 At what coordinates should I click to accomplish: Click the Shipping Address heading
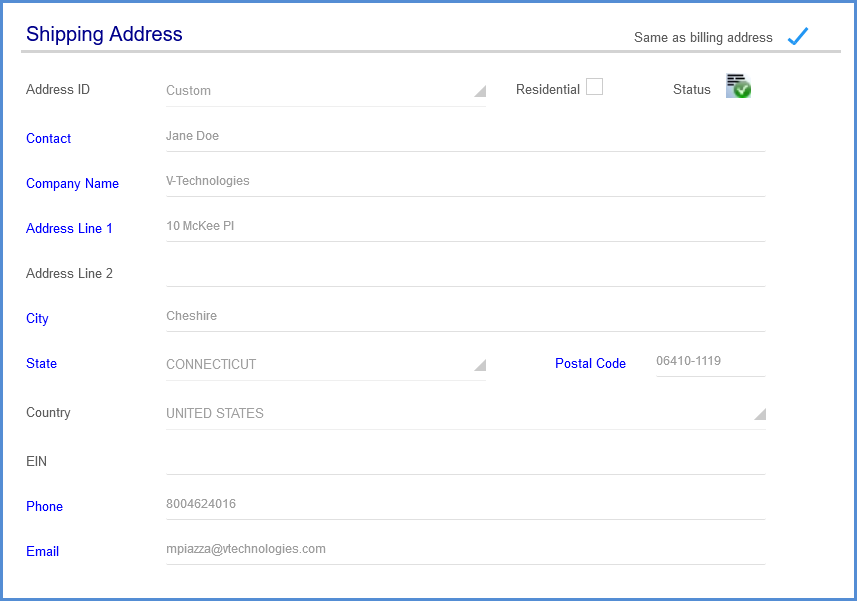[x=104, y=34]
